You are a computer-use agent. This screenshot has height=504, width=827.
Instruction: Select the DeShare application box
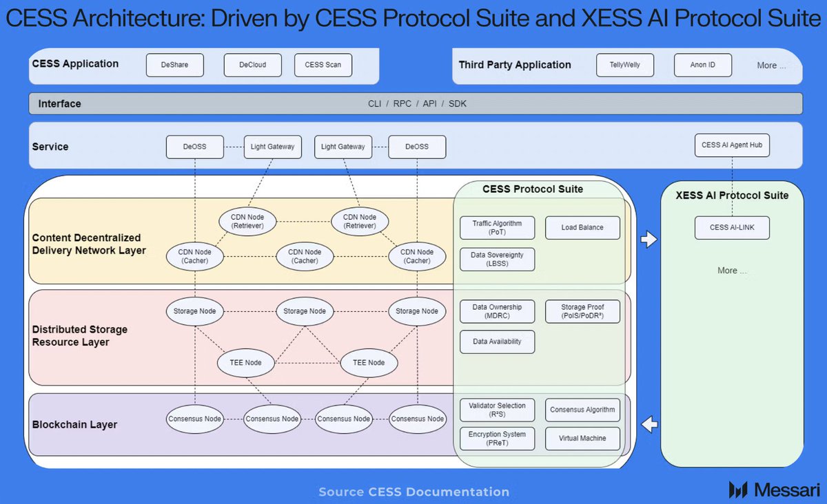coord(176,65)
